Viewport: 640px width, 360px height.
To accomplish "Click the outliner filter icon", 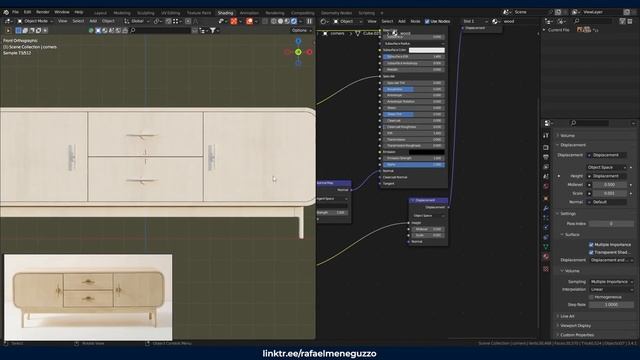I will coord(622,21).
